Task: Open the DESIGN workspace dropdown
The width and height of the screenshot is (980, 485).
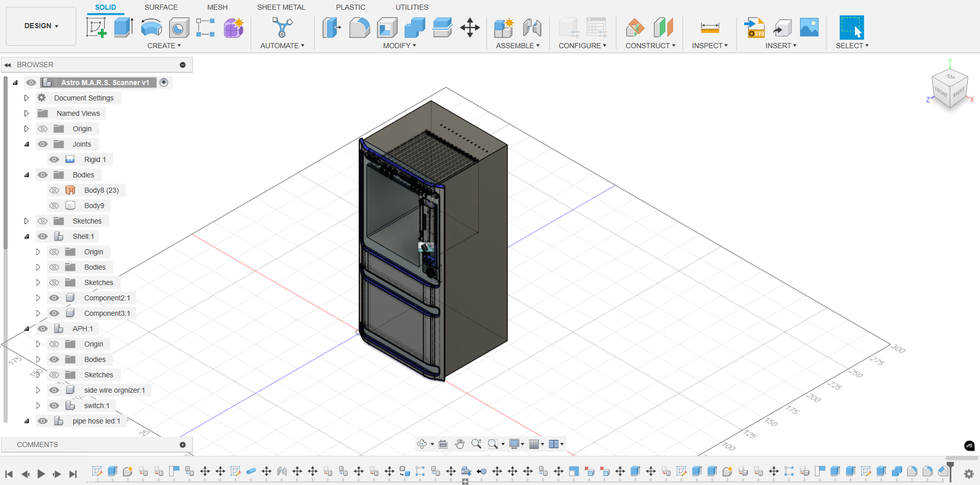Action: 41,26
